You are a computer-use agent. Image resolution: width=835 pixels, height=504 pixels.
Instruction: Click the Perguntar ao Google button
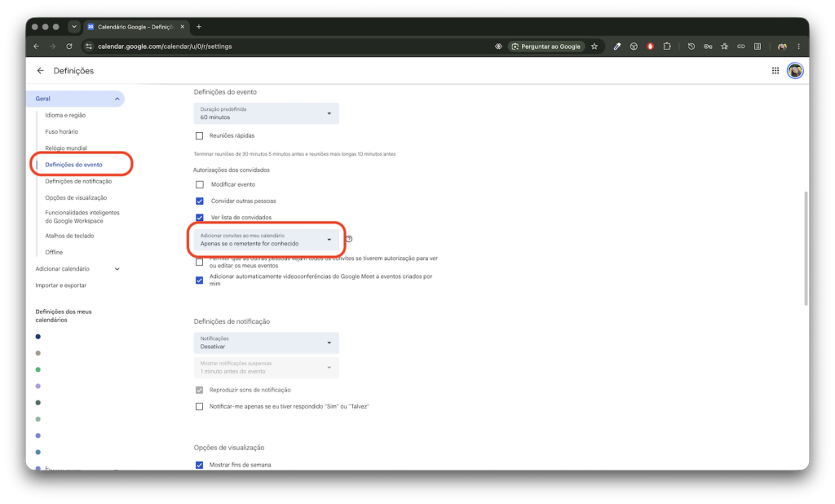point(546,46)
